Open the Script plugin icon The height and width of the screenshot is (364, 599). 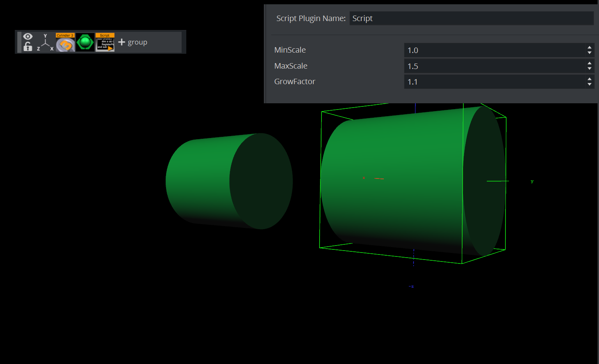tap(105, 42)
